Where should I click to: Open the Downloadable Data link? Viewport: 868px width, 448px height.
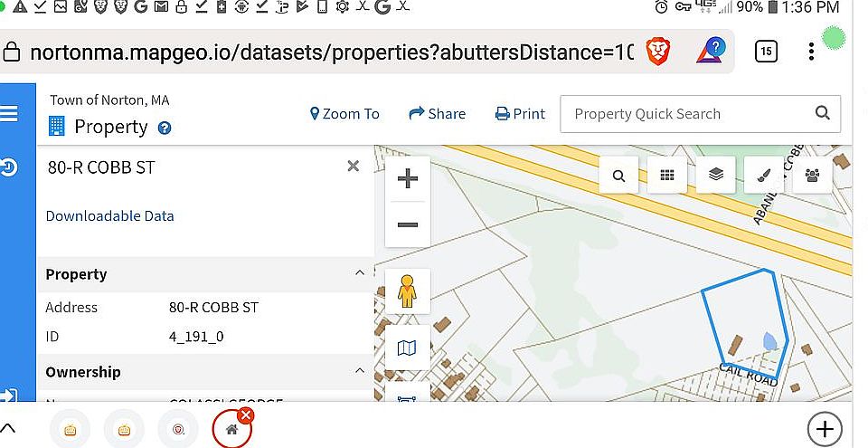(x=109, y=215)
